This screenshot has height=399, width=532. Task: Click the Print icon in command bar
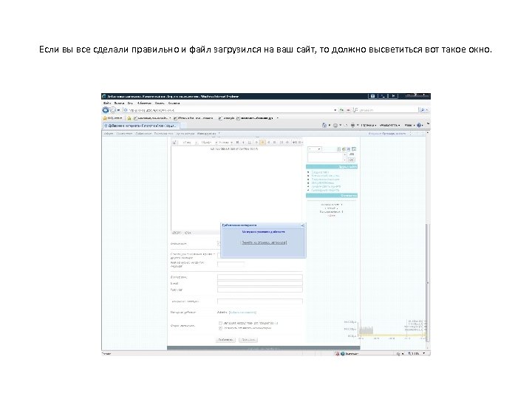pyautogui.click(x=352, y=125)
